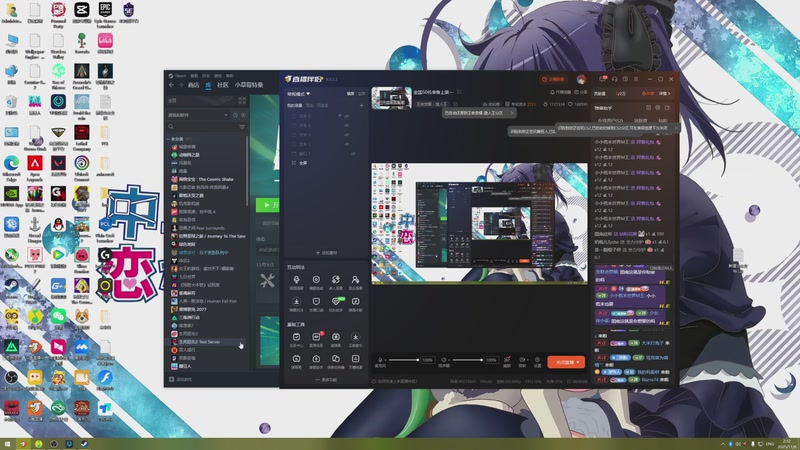Toggle eye icon on the window source row
The height and width of the screenshot is (450, 800).
click(353, 154)
